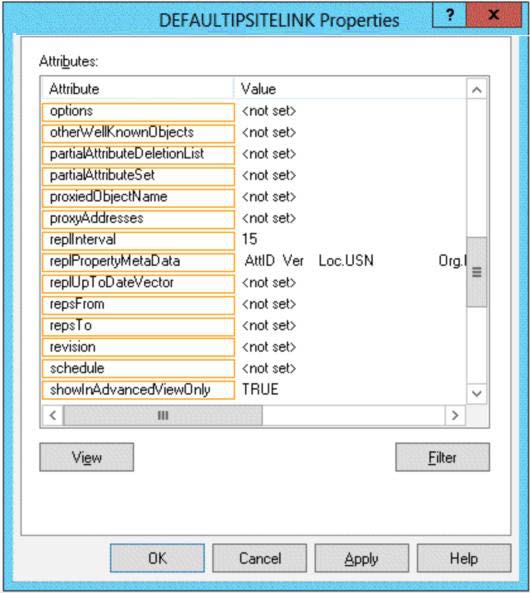Click the View button
The height and width of the screenshot is (593, 530).
coord(87,457)
